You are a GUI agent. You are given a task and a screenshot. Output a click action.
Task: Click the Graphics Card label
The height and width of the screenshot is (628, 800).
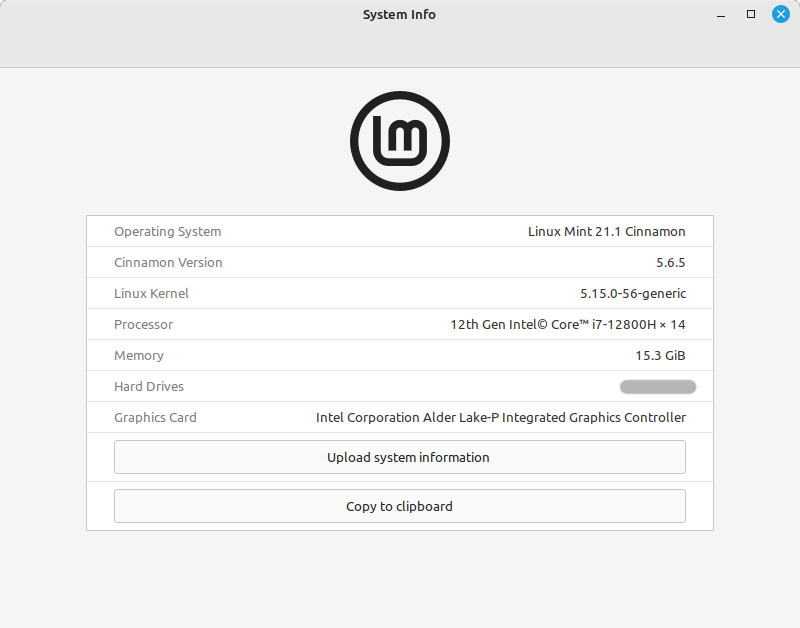(x=155, y=418)
